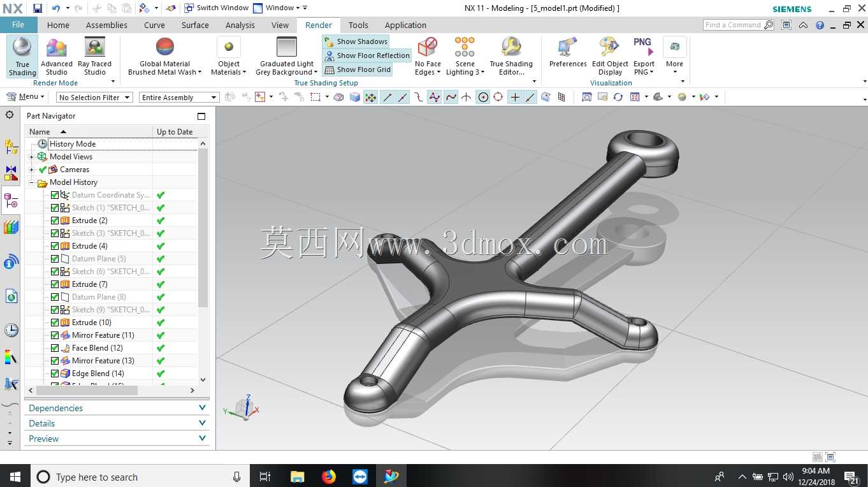Click the No Face Edges button
868x487 pixels.
tap(428, 56)
